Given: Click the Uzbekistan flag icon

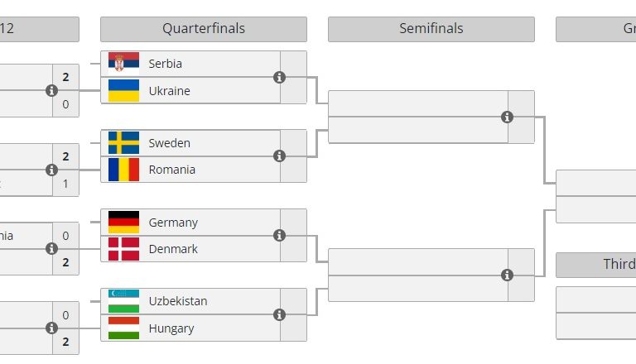Looking at the screenshot, I should 123,301.
